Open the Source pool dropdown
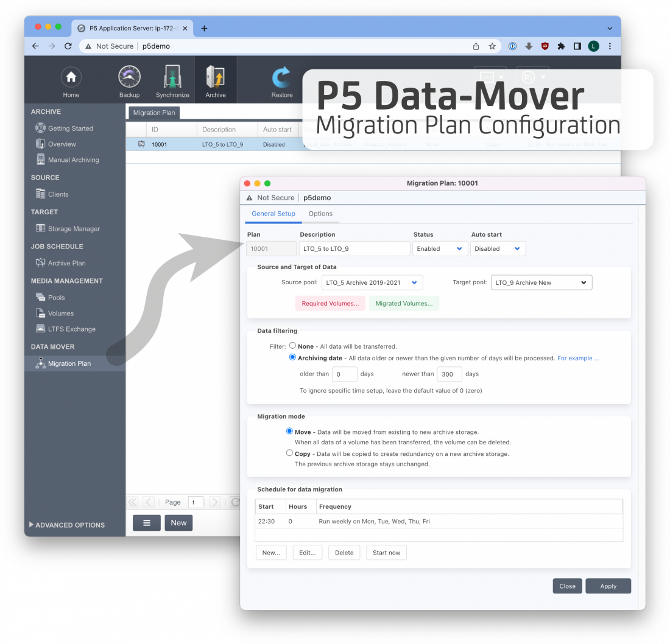This screenshot has height=644, width=670. tap(372, 282)
